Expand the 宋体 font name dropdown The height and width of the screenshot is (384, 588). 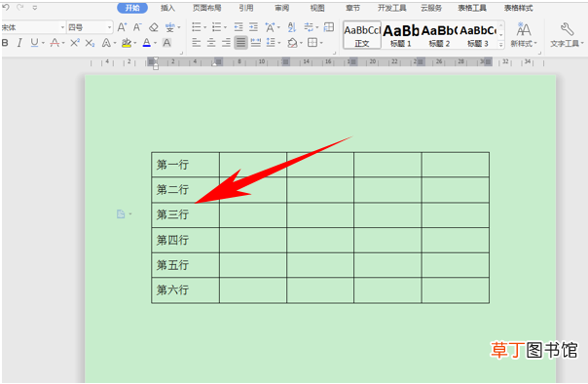[62, 27]
